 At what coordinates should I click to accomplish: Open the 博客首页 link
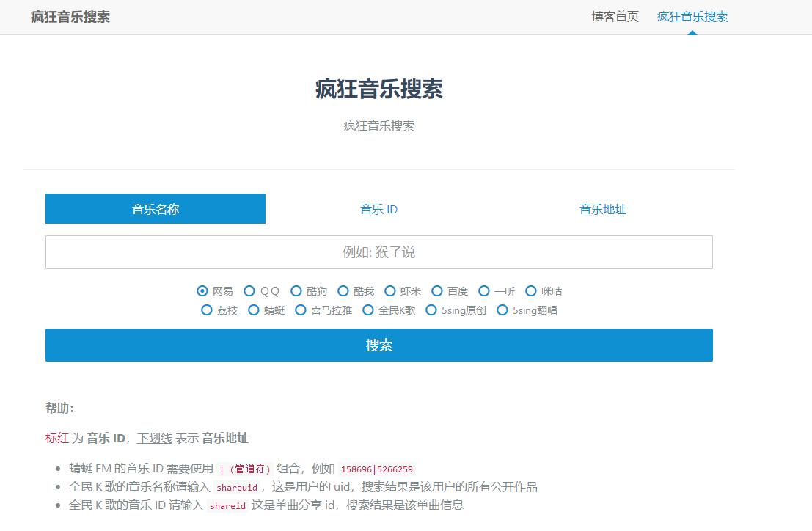615,15
